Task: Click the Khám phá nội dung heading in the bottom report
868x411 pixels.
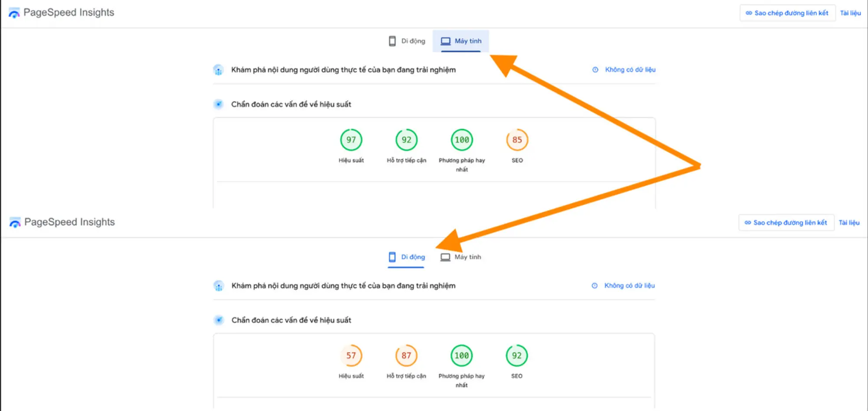Action: tap(343, 286)
